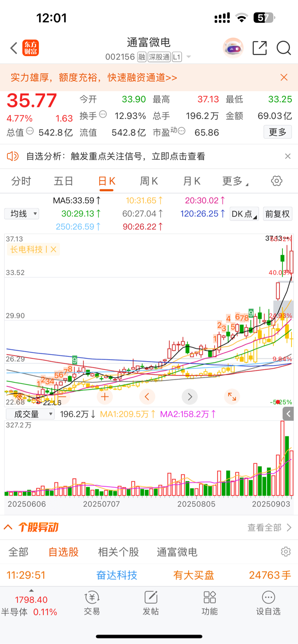
Task: Select the 通富微电 filter tab
Action: [177, 552]
